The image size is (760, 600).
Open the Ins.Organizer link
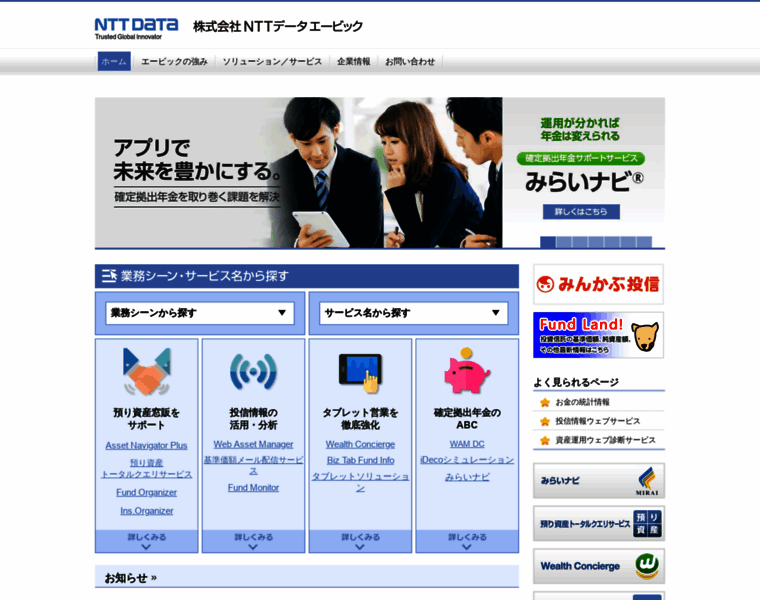146,511
